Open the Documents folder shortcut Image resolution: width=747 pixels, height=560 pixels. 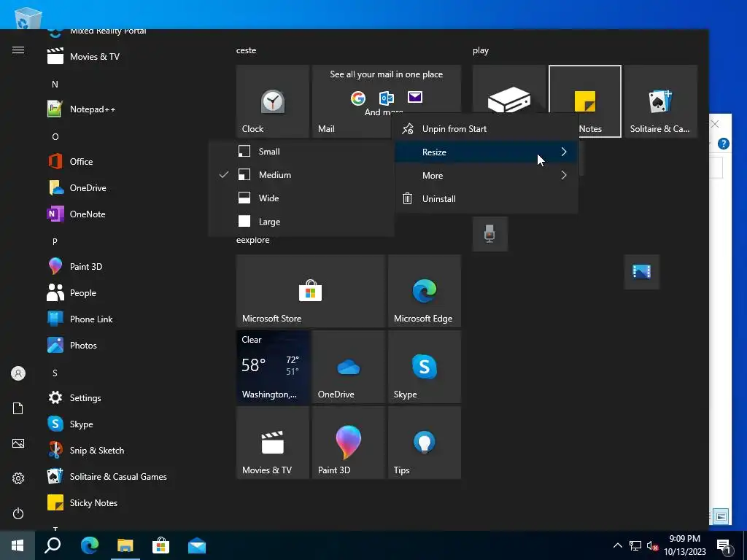(18, 408)
